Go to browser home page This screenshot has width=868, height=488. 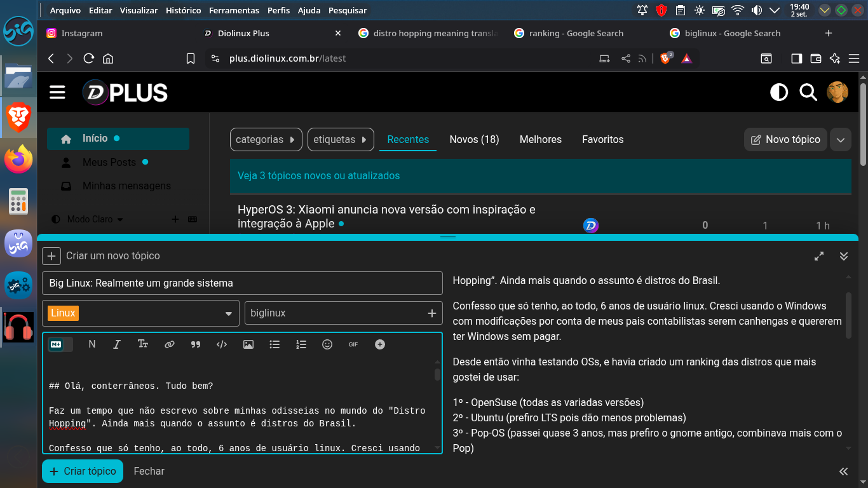108,58
